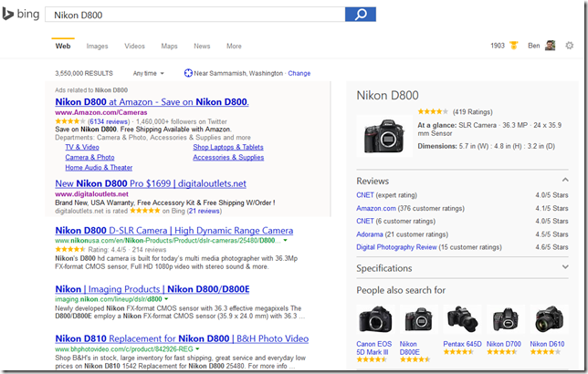
Task: Open Nikon D800 D-SLR Camera result
Action: pyautogui.click(x=174, y=231)
